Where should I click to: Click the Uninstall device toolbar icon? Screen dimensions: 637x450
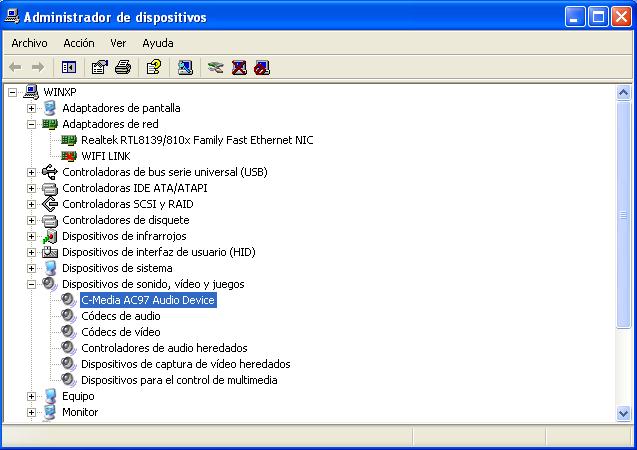coord(239,67)
